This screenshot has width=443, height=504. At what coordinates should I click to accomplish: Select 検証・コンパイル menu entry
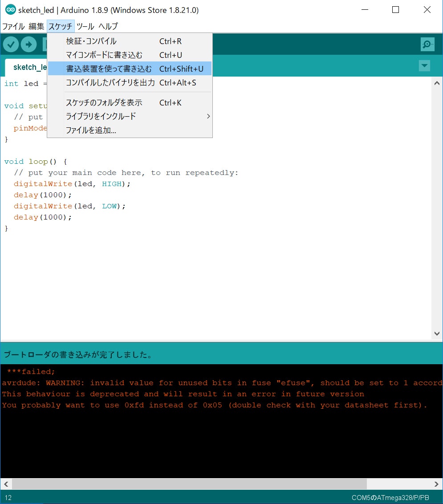[x=130, y=41]
